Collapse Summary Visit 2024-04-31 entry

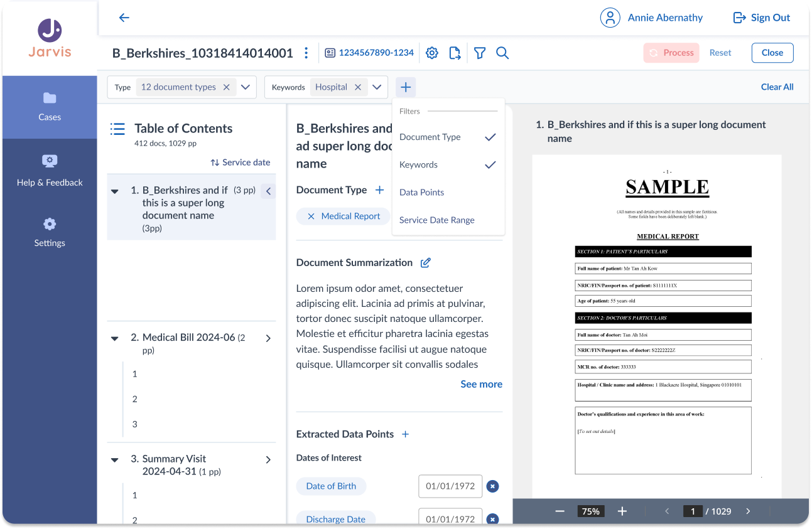(x=115, y=460)
